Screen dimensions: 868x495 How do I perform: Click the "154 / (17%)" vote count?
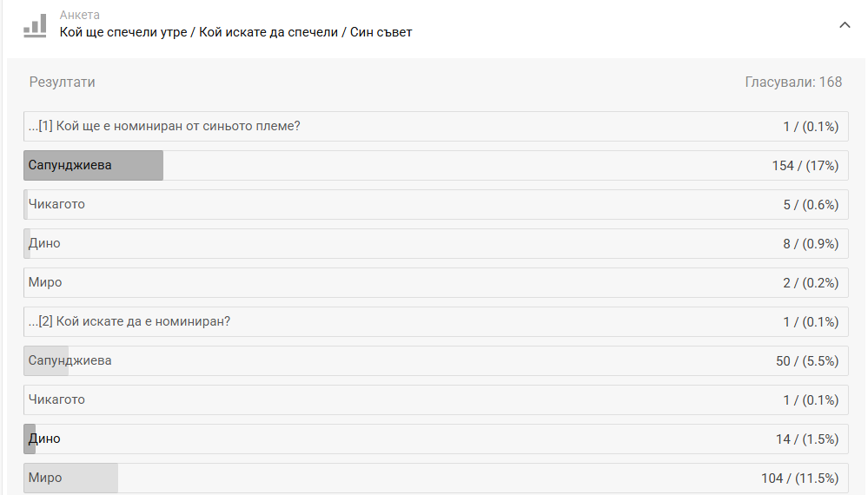pyautogui.click(x=805, y=166)
